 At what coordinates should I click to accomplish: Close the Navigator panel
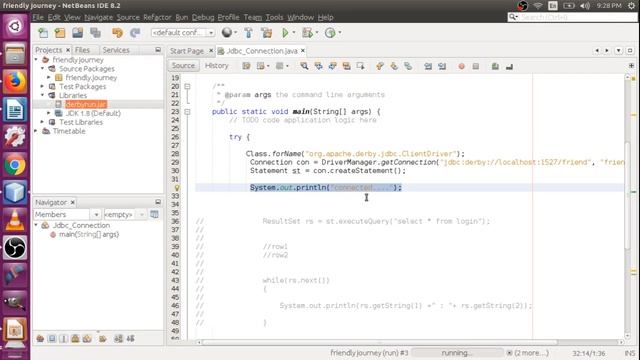(73, 202)
